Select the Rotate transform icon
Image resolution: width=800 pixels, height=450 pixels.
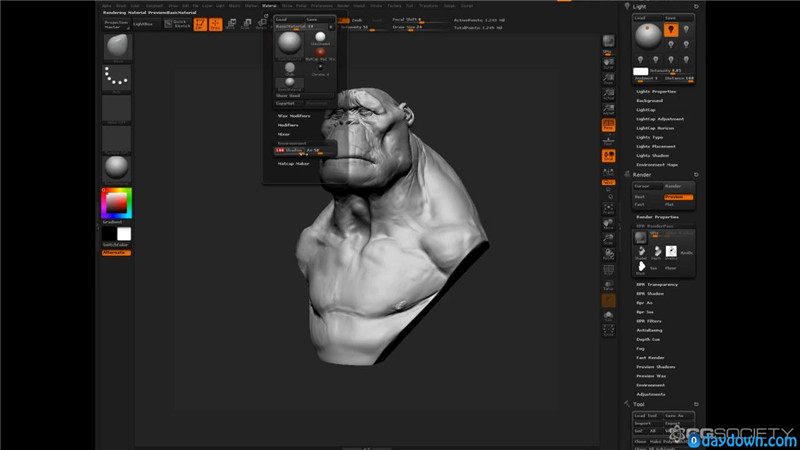tap(261, 23)
